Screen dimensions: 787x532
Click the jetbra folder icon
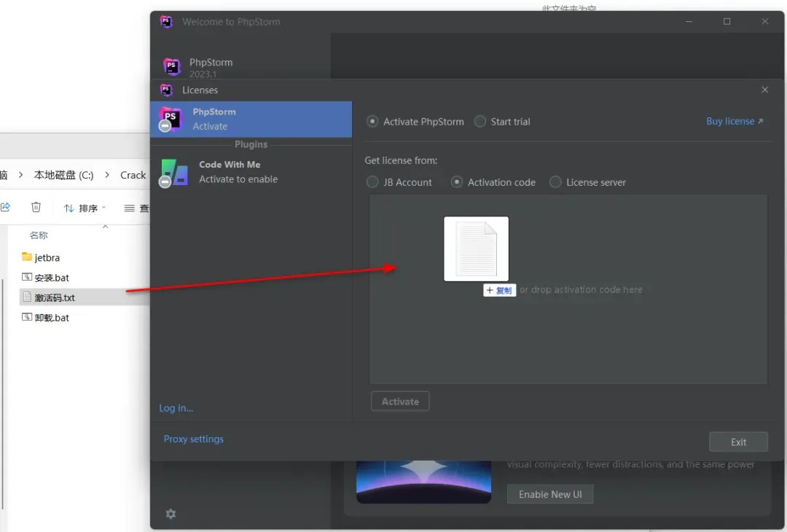tap(27, 257)
